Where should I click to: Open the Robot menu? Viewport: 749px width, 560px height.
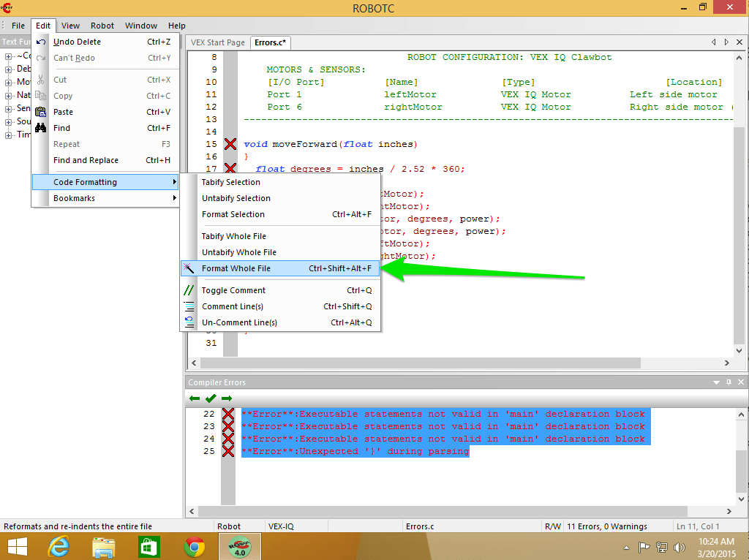102,25
